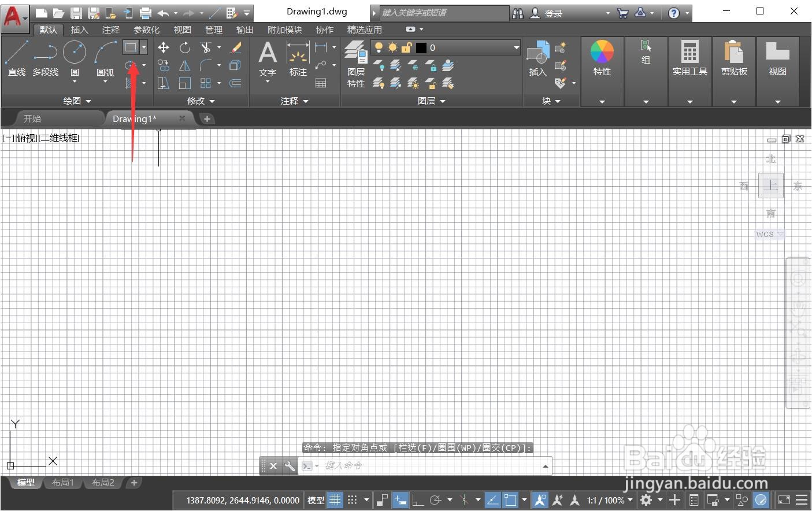Click the Insert block (插入) icon
812x511 pixels.
538,60
